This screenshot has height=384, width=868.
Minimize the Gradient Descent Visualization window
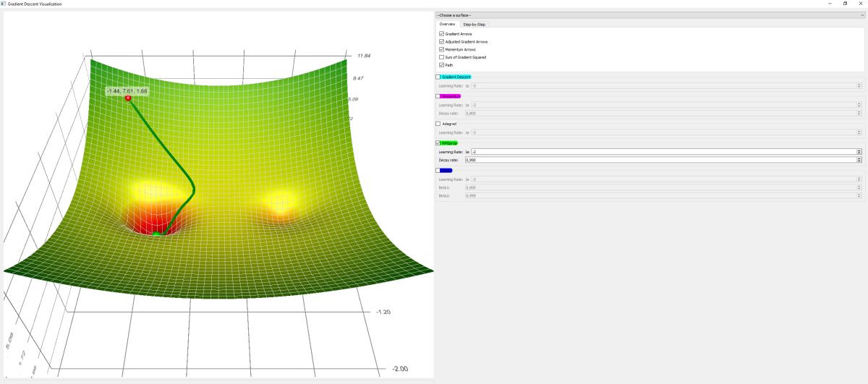[829, 4]
